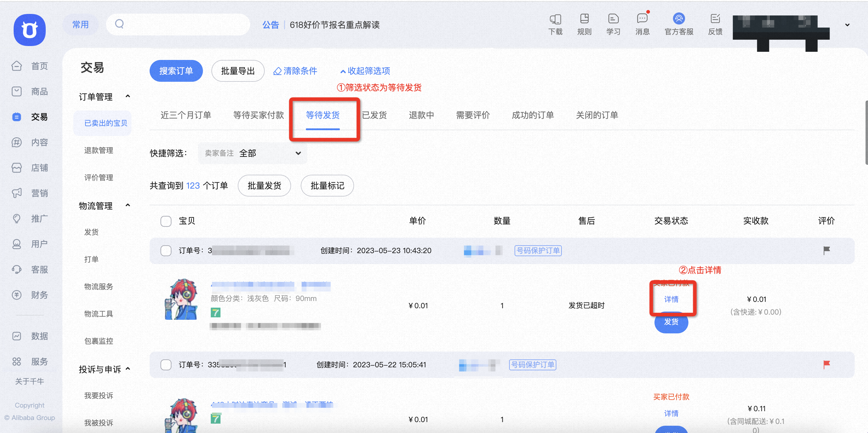Click 号码保护订单 tag on first order
Screen dimensions: 868x433
(x=538, y=250)
